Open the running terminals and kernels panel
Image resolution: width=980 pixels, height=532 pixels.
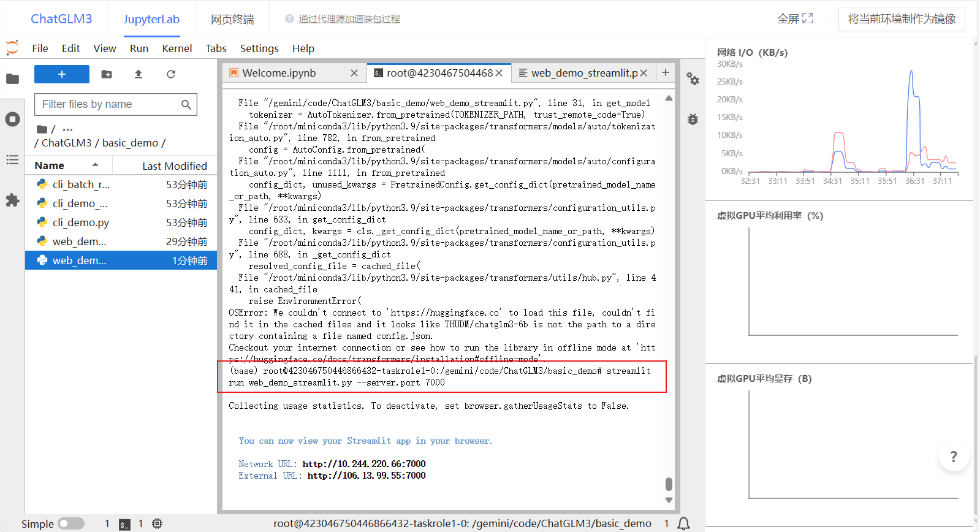pyautogui.click(x=12, y=119)
